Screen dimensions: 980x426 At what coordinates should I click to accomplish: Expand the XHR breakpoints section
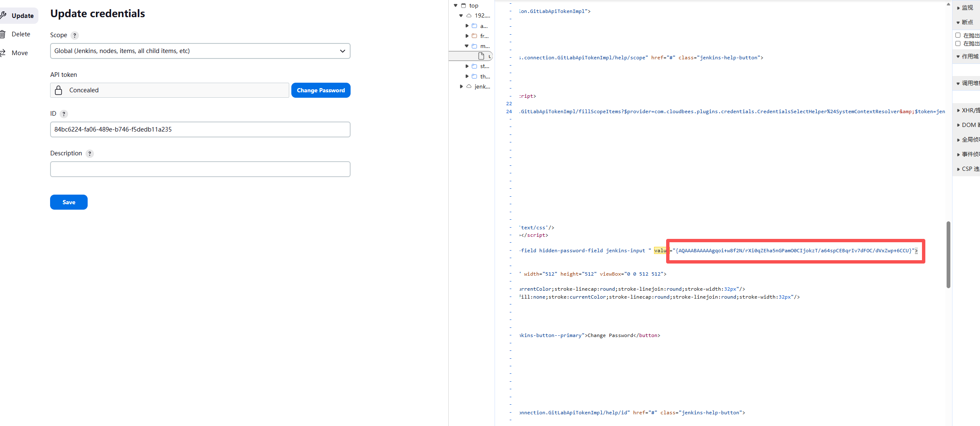[x=958, y=111]
